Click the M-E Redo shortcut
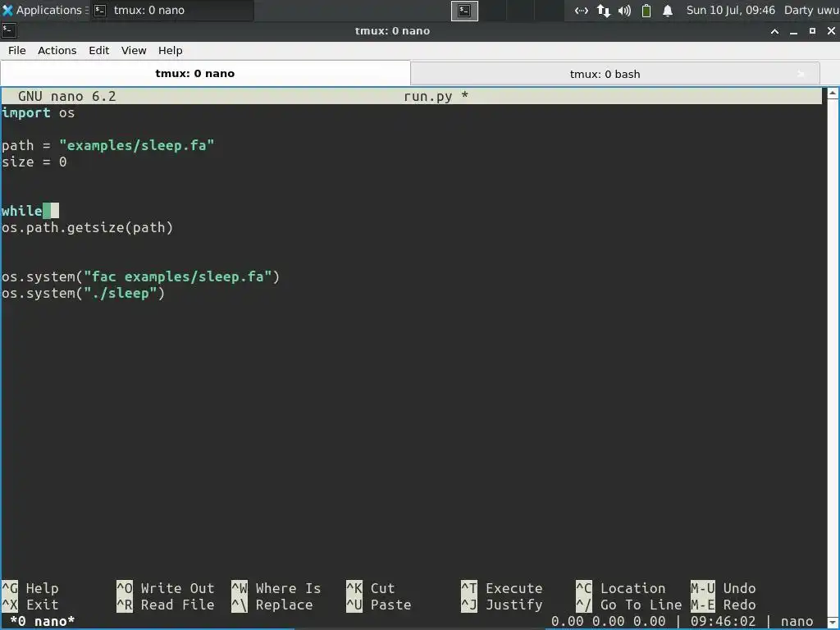840x630 pixels. coord(724,605)
